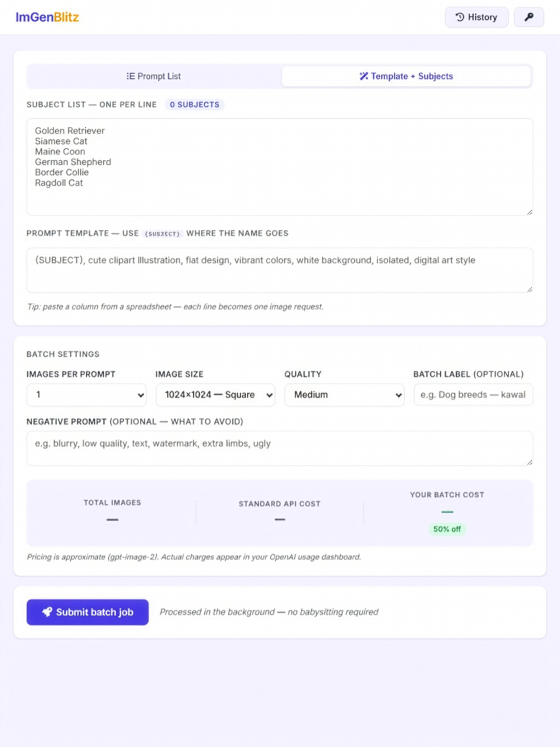Click inside the Subject List text area

point(280,167)
